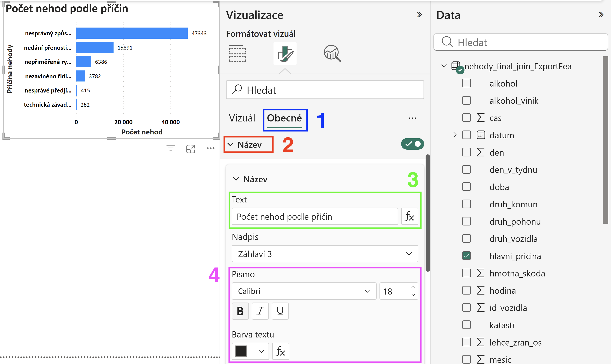Check the katastr field checkbox
Screen dimensions: 611x364
click(x=466, y=325)
